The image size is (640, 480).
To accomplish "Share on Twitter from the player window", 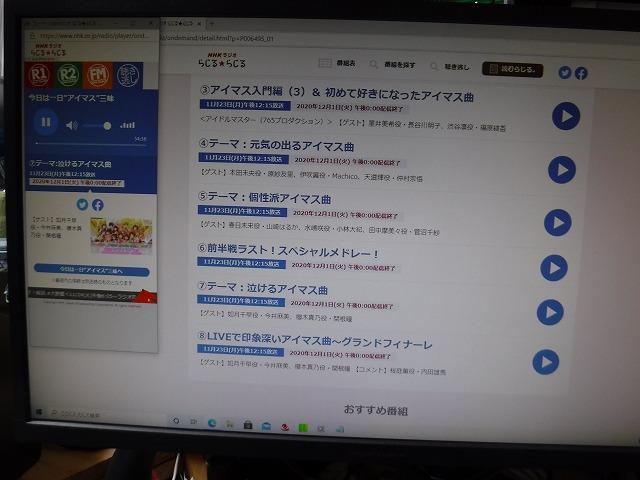I will point(82,204).
